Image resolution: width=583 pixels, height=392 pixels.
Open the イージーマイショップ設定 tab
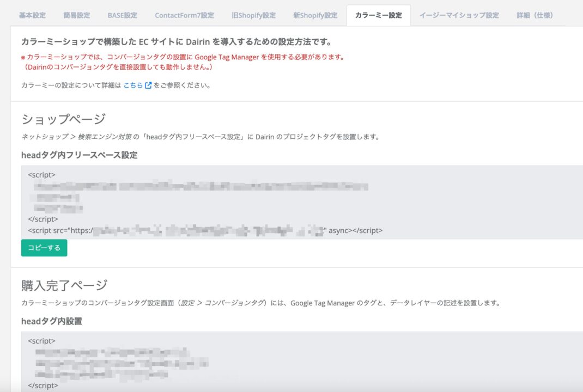coord(459,15)
